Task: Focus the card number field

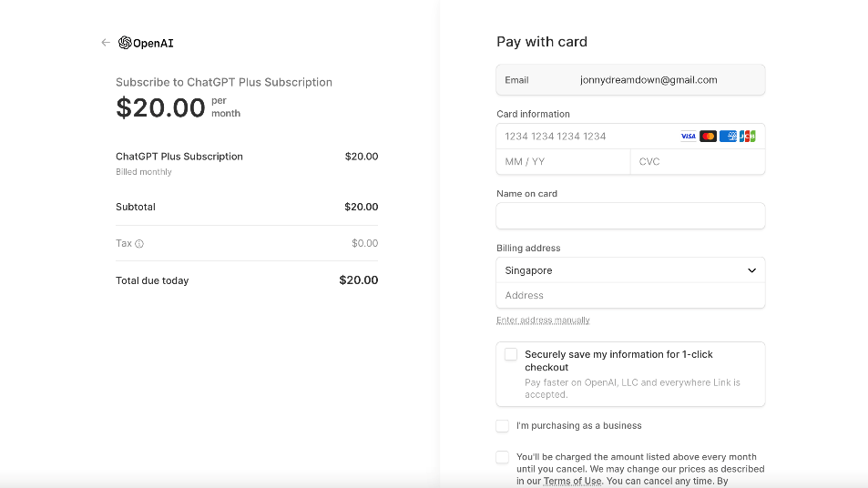Action: click(583, 137)
